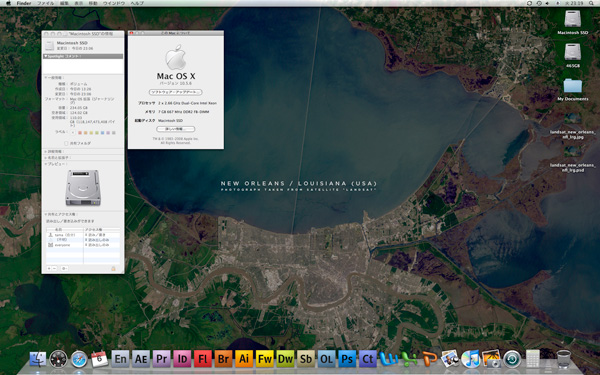
Task: Open iTunes from the Dock
Action: (471, 359)
